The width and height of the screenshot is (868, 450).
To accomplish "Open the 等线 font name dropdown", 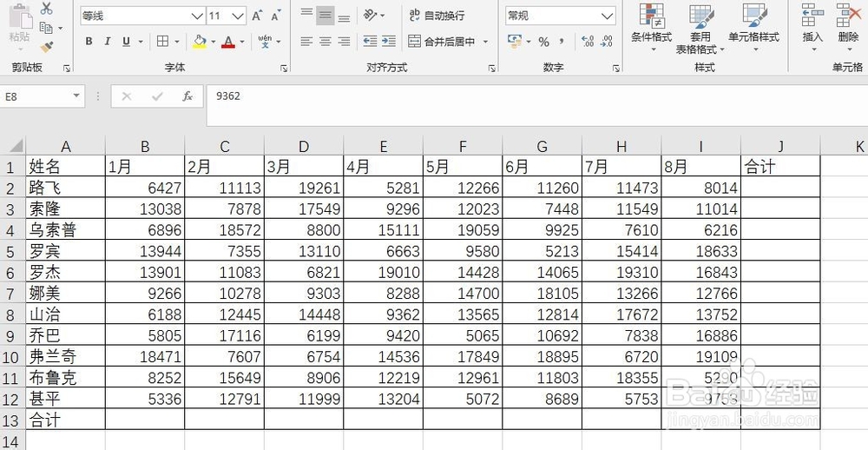I will pos(198,16).
